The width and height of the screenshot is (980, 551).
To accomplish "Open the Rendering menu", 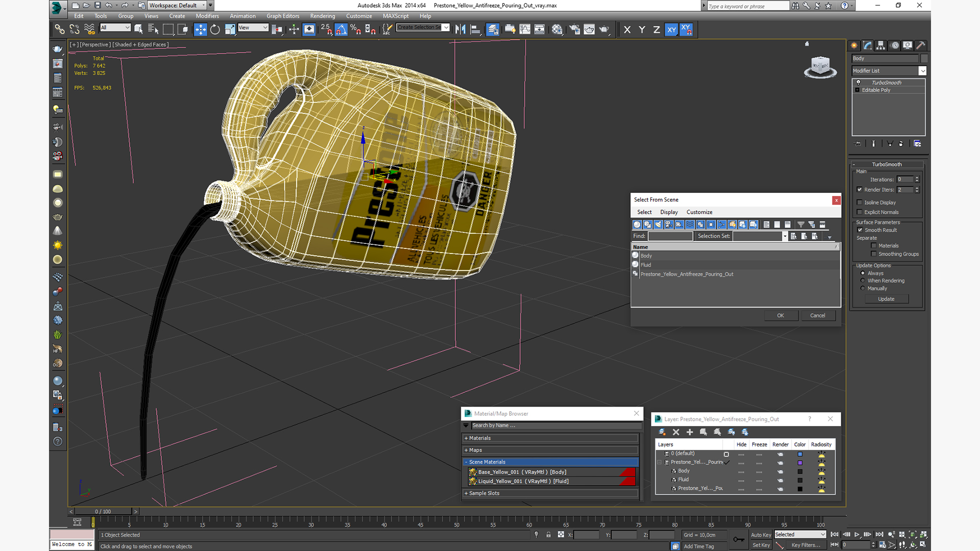I will coord(323,16).
